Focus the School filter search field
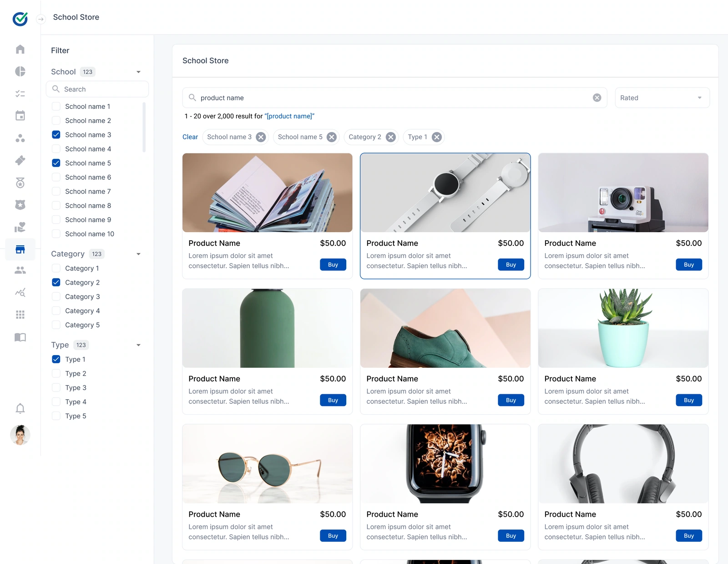This screenshot has width=728, height=564. tap(97, 89)
